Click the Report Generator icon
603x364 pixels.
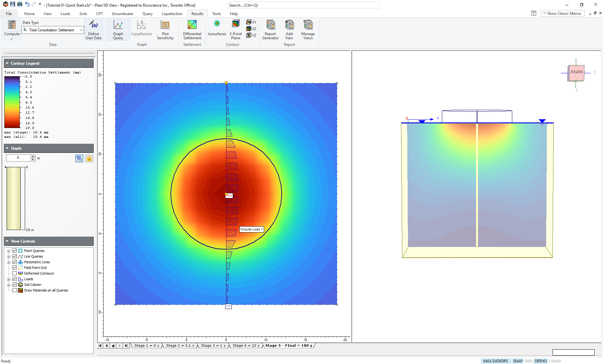pyautogui.click(x=270, y=29)
